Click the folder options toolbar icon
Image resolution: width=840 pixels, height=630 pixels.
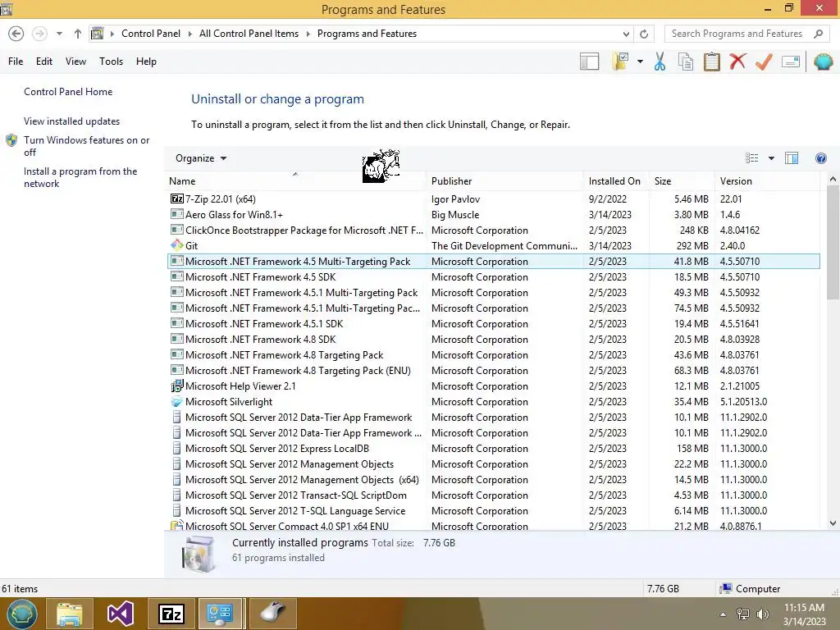tap(621, 62)
